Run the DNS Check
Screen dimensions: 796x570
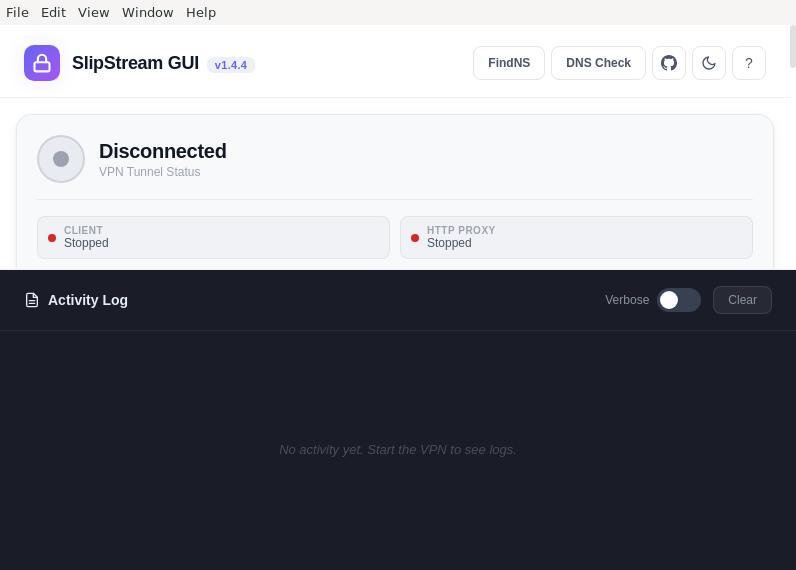tap(599, 63)
